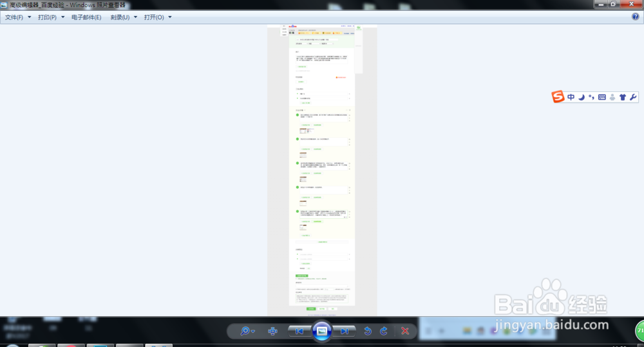Open the 刻录(U) menu

pos(120,17)
